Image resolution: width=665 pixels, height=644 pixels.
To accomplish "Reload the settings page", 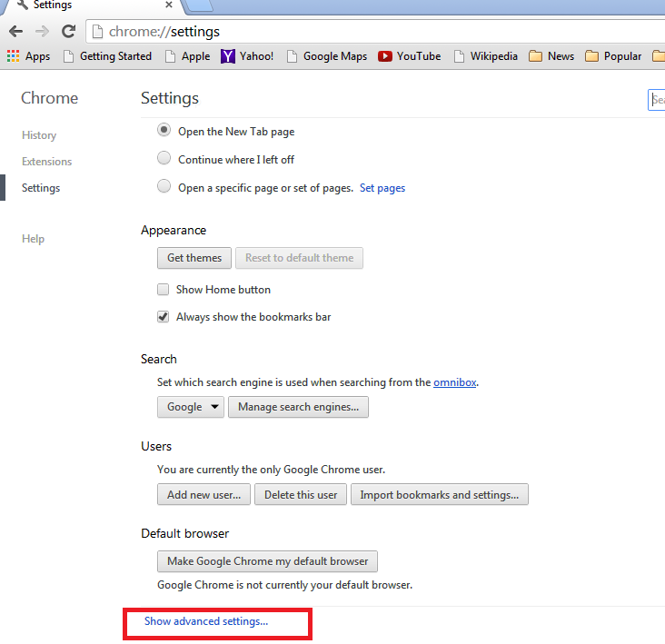I will tap(69, 32).
